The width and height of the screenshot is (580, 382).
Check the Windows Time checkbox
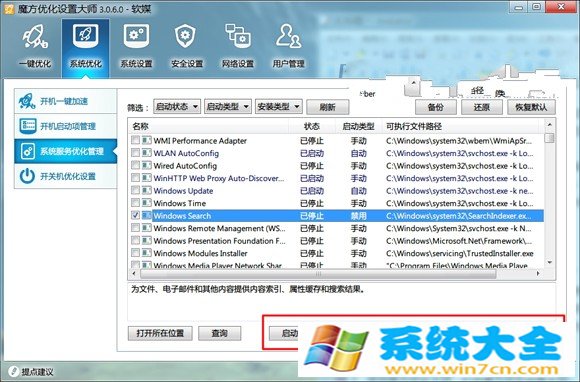click(135, 203)
